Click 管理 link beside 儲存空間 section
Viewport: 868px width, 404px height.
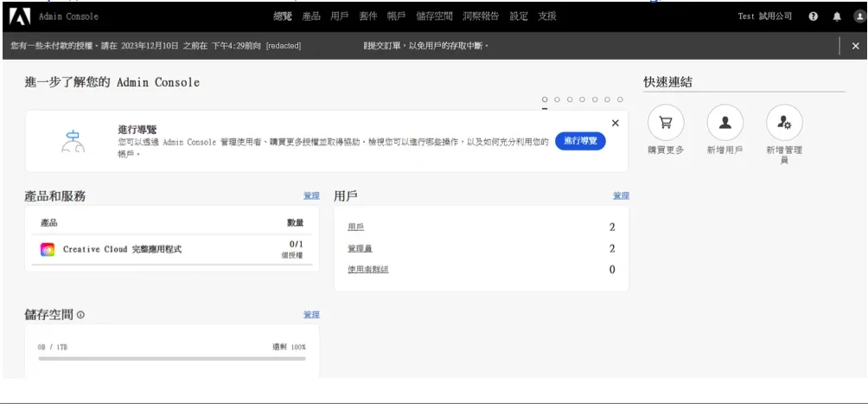[x=311, y=315]
